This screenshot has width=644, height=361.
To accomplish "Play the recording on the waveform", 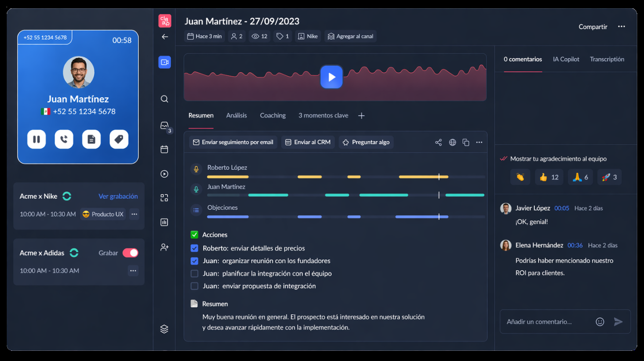I will point(332,77).
